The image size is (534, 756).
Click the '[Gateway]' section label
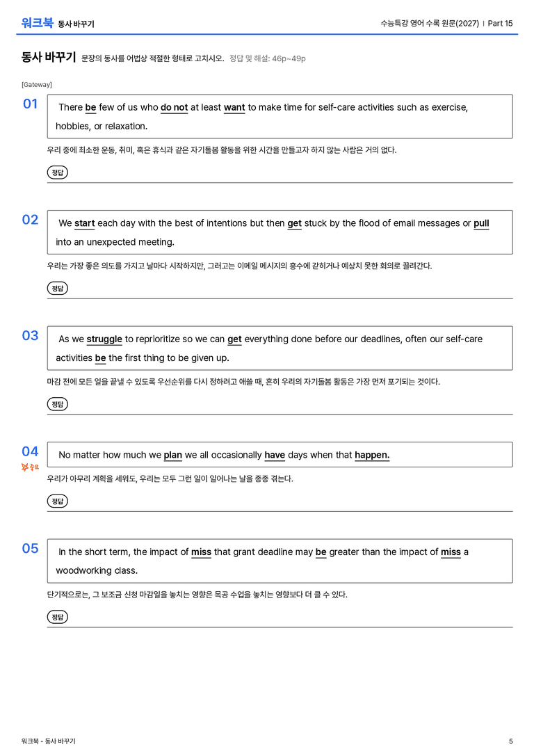coord(37,85)
